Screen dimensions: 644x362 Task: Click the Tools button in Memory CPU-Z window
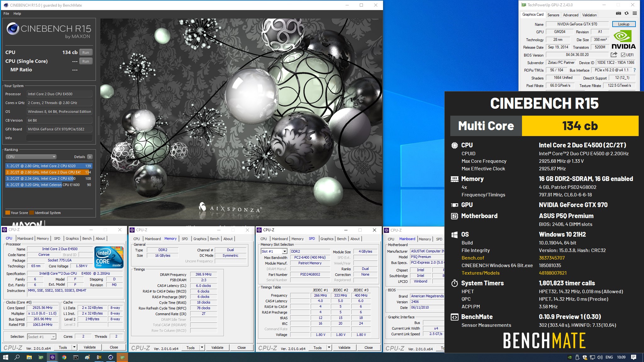pyautogui.click(x=191, y=348)
